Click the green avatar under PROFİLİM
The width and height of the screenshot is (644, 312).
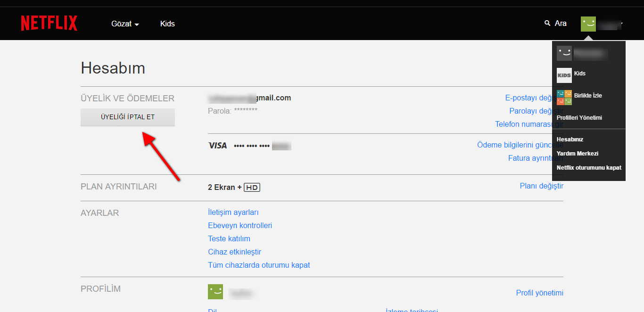(x=215, y=292)
